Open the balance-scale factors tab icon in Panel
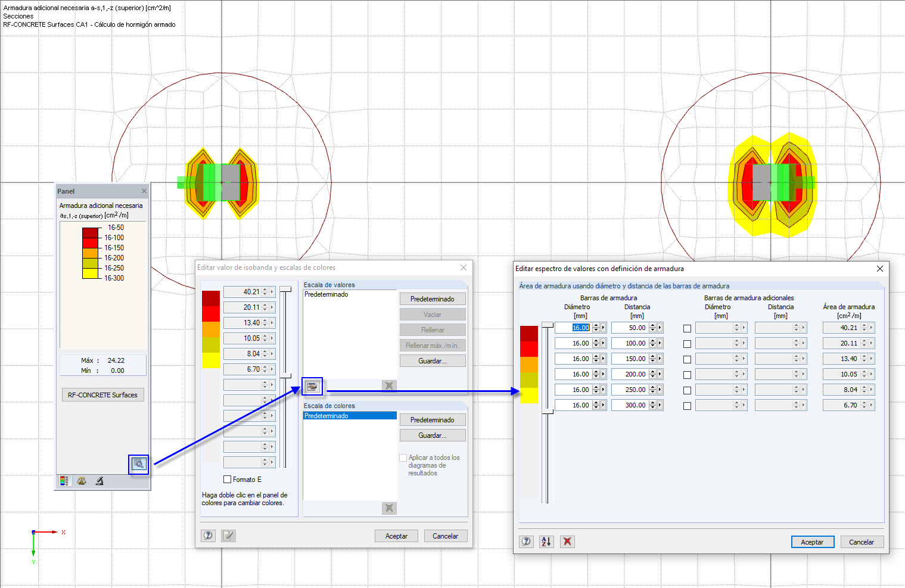This screenshot has width=905, height=588. (x=82, y=481)
